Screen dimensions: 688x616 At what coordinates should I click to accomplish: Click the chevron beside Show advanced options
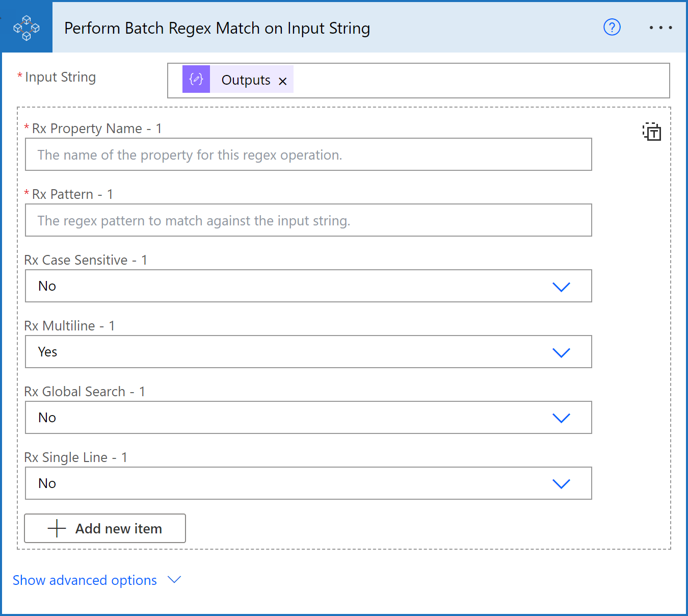(x=174, y=580)
